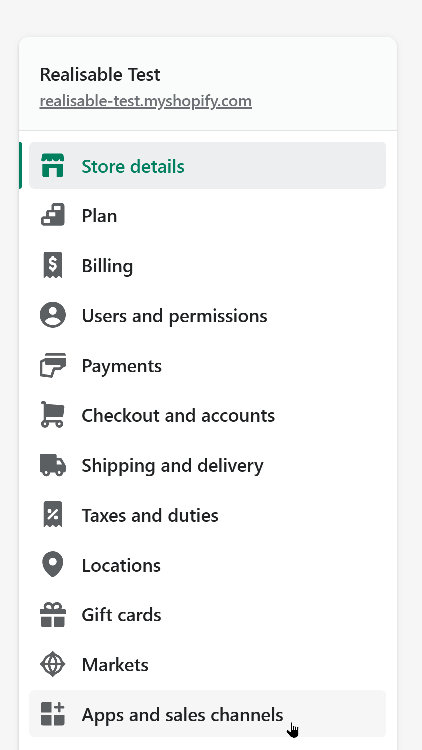Screen dimensions: 422x750
Task: Click the Payments credit card icon
Action: tap(53, 365)
